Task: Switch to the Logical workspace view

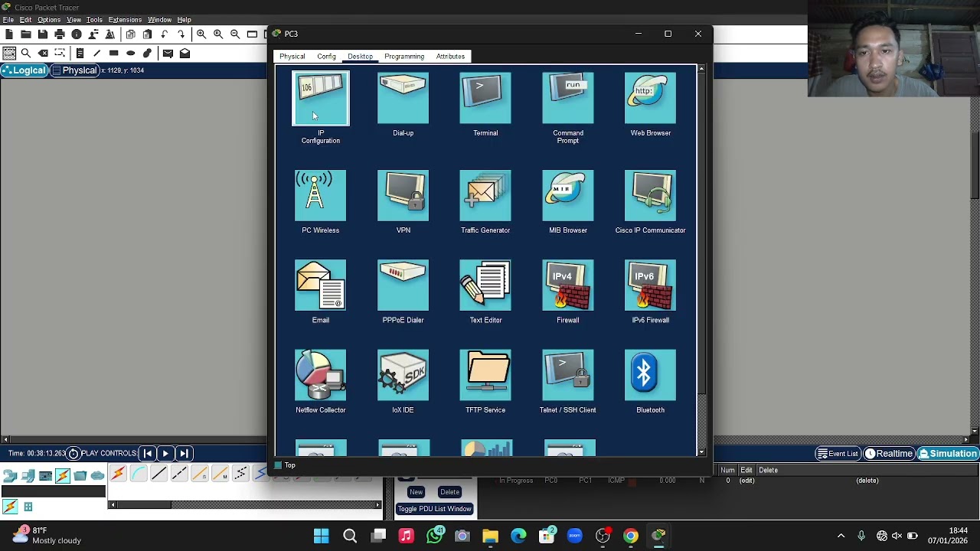Action: (24, 70)
